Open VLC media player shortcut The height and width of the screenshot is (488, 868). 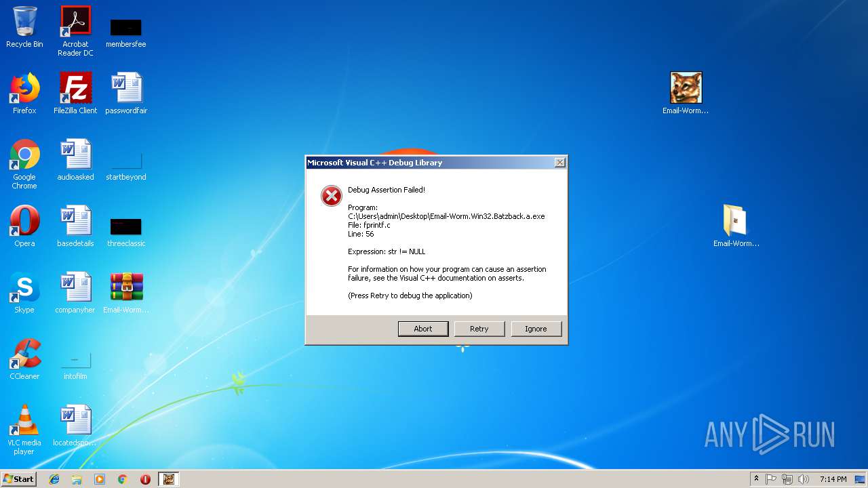pos(24,430)
